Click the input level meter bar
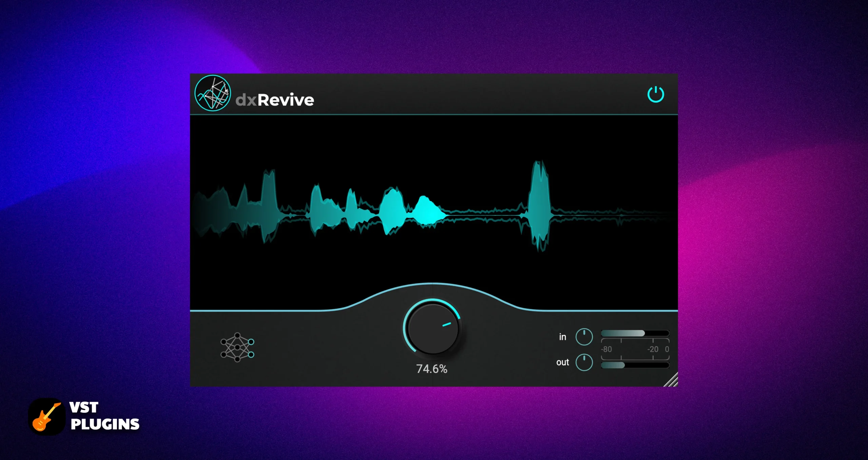 (635, 333)
